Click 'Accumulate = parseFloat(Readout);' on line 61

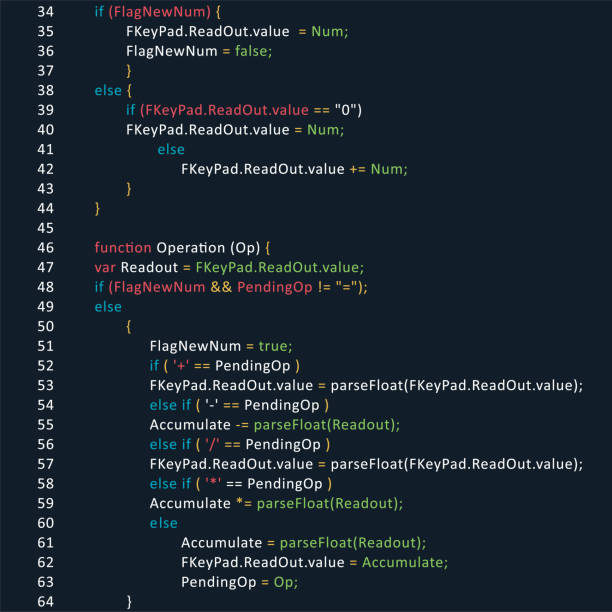coord(304,543)
